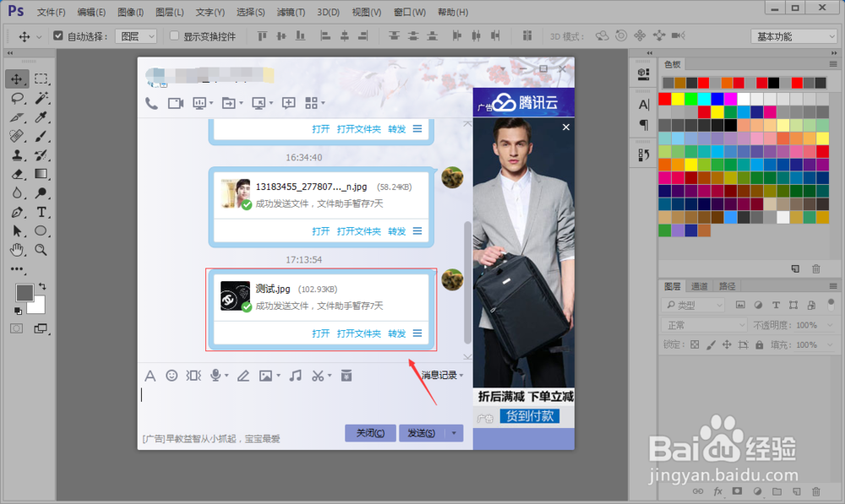Open send options arrow beside 发送
This screenshot has height=504, width=845.
pyautogui.click(x=455, y=433)
